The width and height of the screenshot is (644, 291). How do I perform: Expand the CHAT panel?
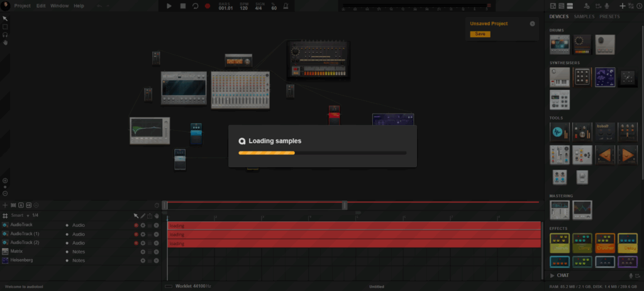pos(560,275)
